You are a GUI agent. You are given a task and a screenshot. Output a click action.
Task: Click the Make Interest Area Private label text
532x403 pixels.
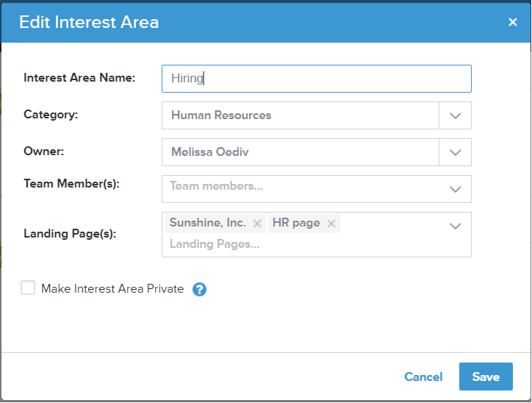coord(112,289)
